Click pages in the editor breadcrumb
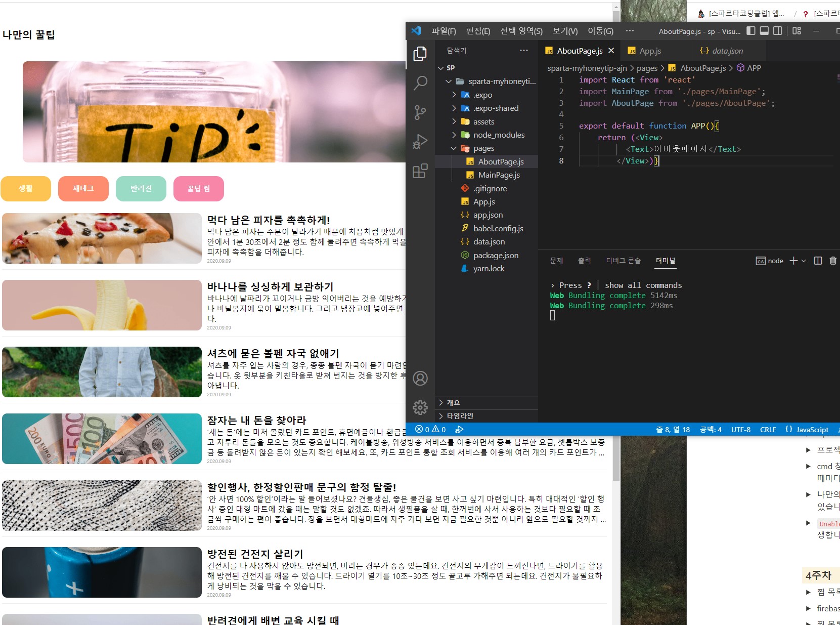Screen dimensions: 840x625 (647, 68)
